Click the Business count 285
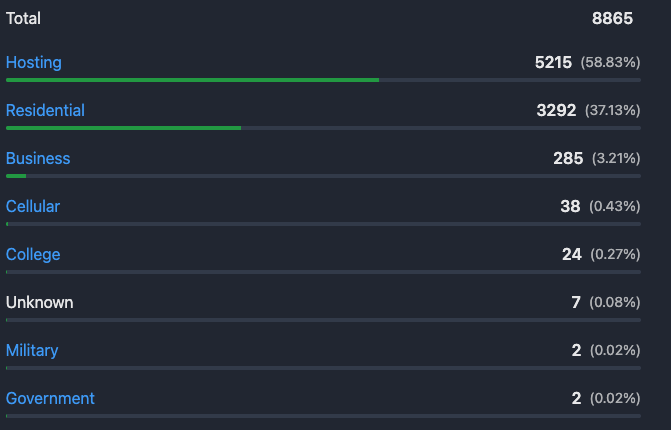671x430 pixels. click(568, 158)
